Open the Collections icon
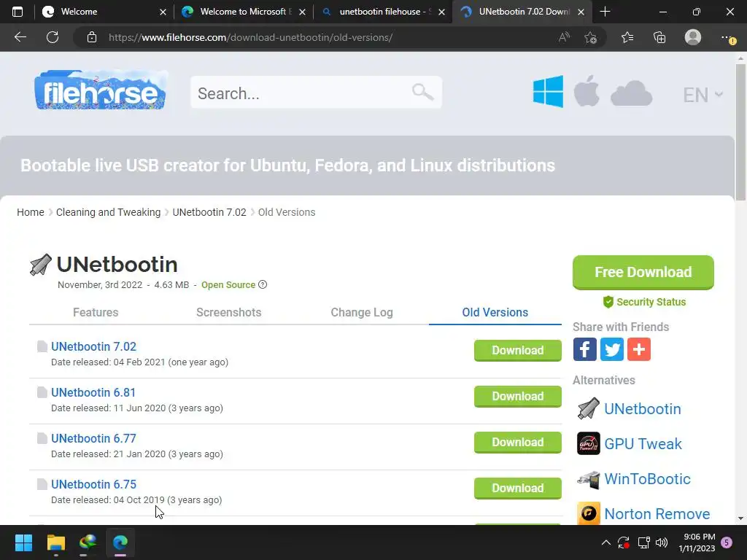 (659, 37)
